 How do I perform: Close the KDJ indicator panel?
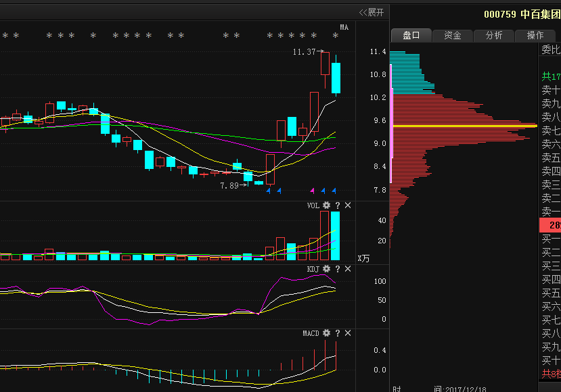pos(348,269)
